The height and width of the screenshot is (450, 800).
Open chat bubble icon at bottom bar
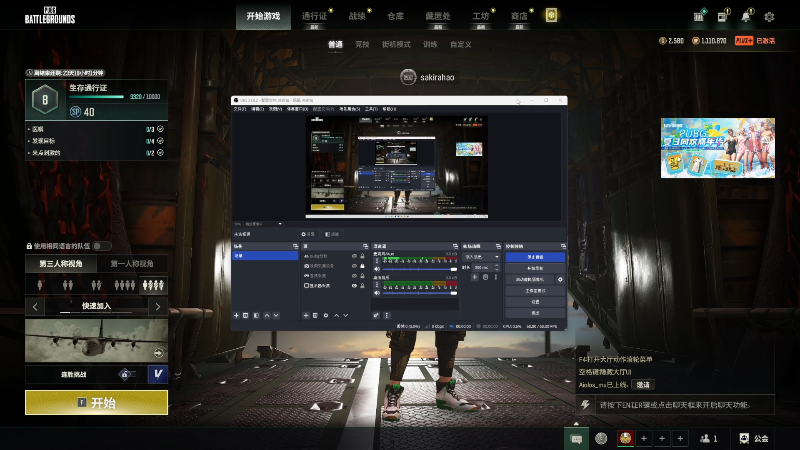[577, 439]
